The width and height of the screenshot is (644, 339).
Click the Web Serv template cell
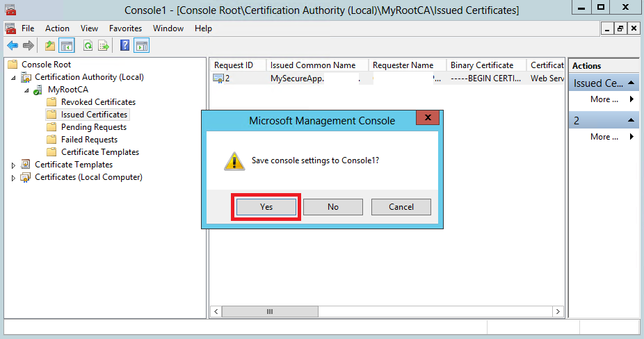pos(547,78)
